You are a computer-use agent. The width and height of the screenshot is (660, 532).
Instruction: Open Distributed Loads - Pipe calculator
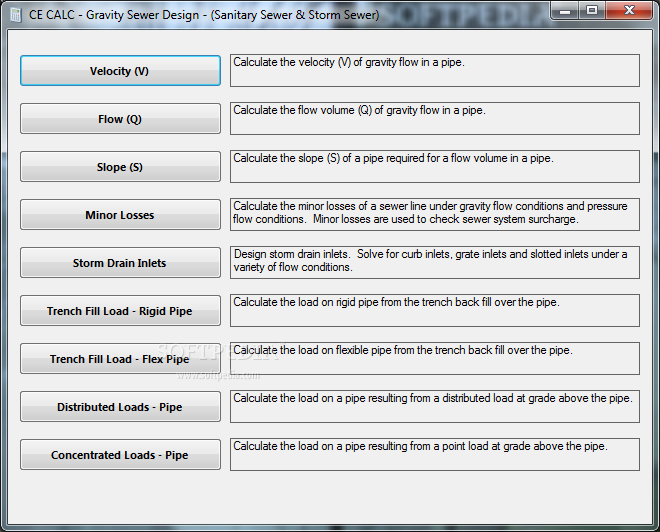120,407
